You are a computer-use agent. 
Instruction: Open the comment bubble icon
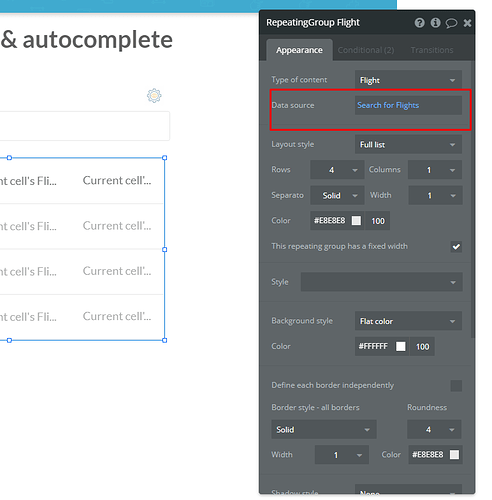click(x=451, y=23)
